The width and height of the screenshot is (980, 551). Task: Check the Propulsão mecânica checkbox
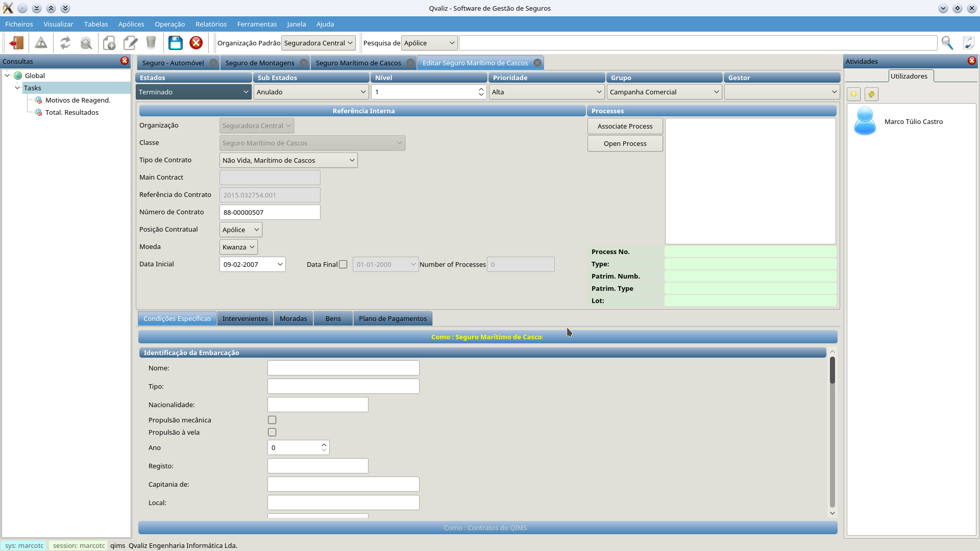pos(272,420)
